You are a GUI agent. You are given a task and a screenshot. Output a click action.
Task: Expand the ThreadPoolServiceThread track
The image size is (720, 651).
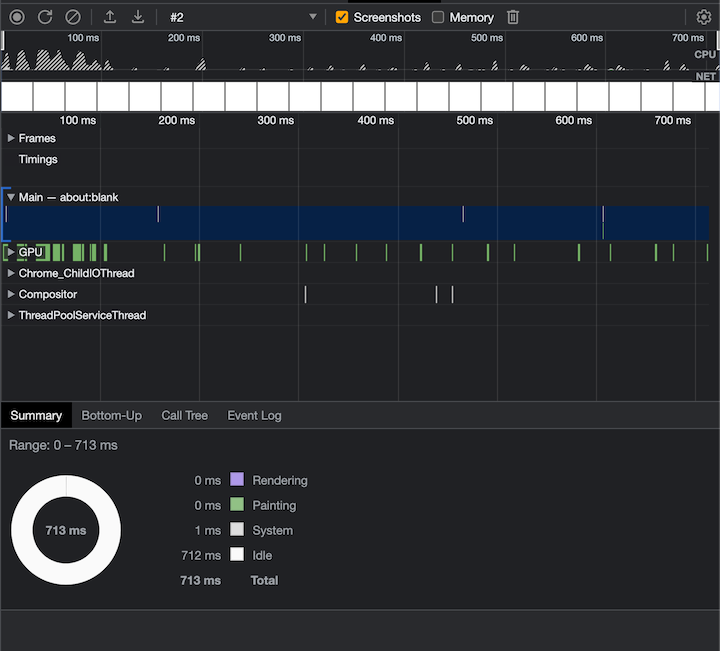point(11,315)
